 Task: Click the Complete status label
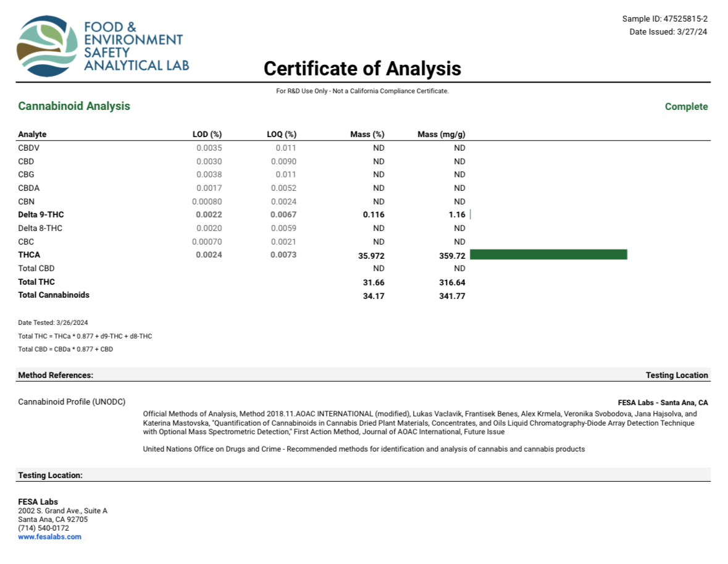(686, 107)
